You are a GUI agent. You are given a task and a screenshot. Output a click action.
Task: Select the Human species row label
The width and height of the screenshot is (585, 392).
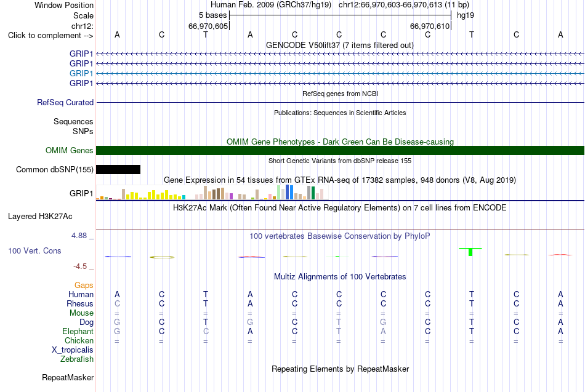81,295
